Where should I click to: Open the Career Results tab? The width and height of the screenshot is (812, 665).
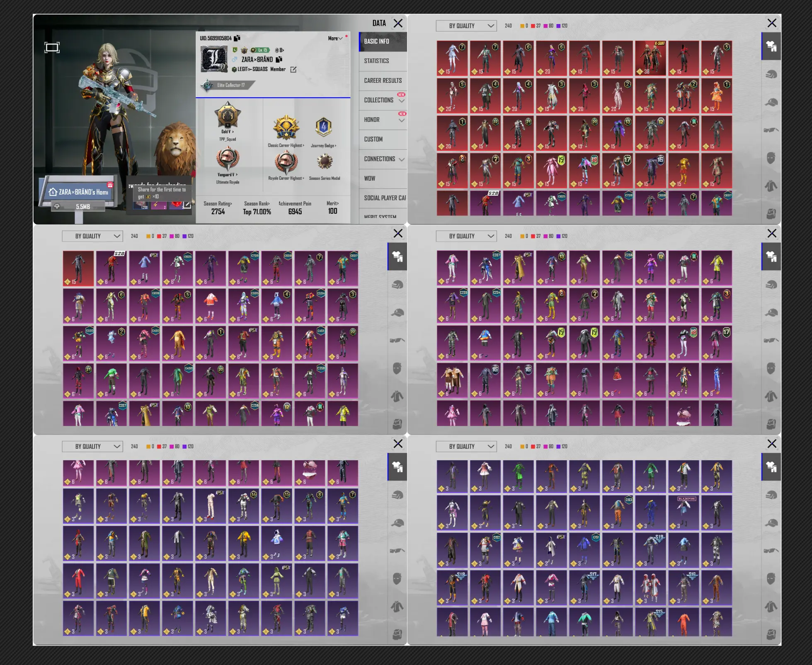[383, 80]
